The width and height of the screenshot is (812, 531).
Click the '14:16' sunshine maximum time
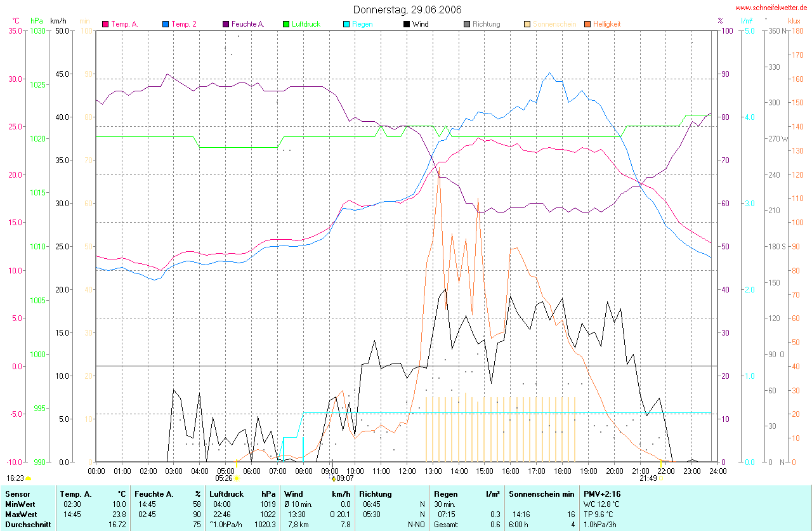point(521,515)
